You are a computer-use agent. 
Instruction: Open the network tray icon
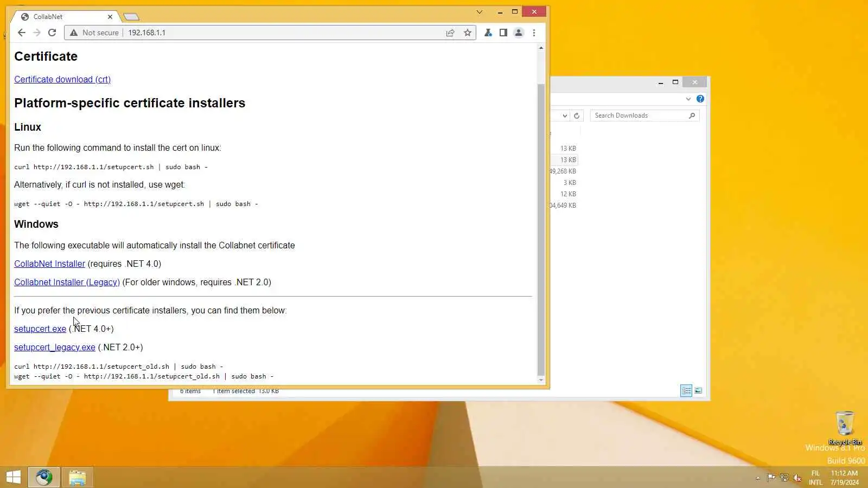784,478
